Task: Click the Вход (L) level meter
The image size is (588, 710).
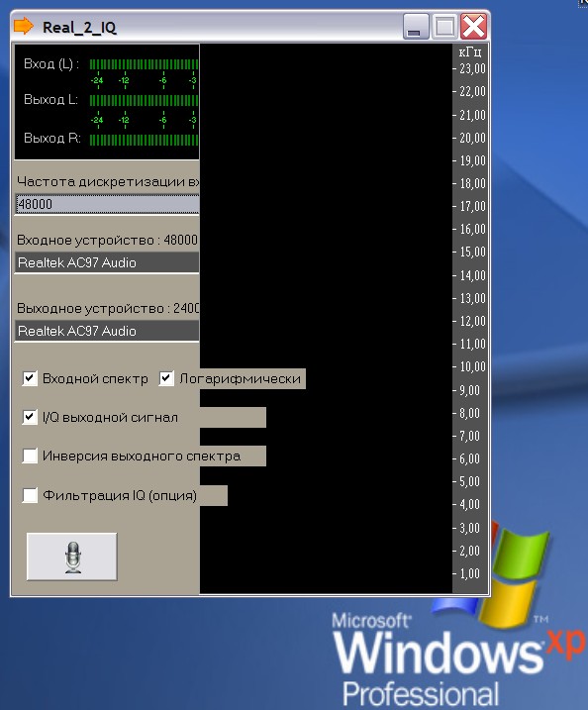Action: point(144,64)
